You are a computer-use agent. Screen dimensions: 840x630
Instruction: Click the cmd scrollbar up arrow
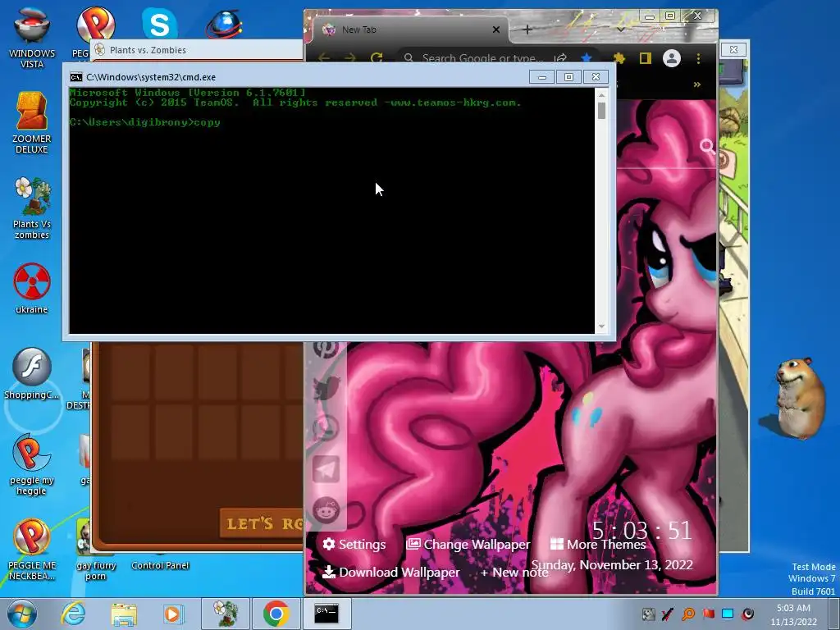[x=601, y=95]
